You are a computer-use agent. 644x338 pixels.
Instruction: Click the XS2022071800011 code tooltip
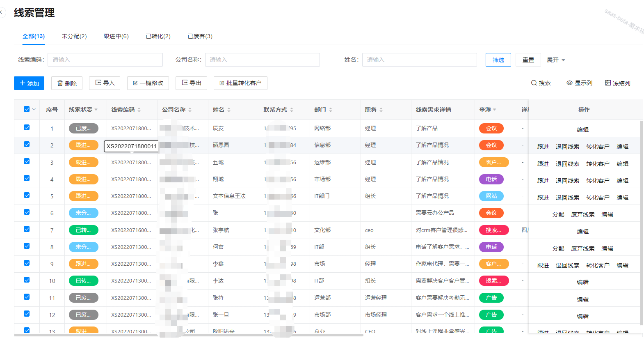click(x=131, y=146)
